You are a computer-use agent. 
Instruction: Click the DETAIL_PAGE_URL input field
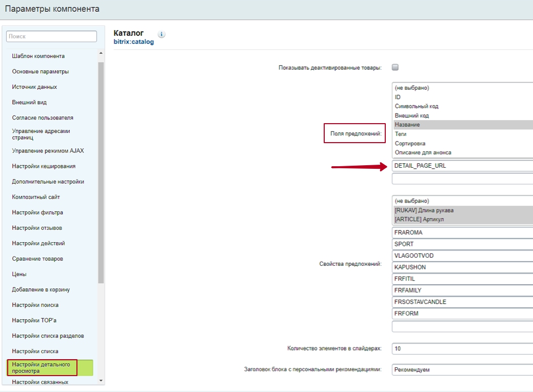(x=462, y=166)
